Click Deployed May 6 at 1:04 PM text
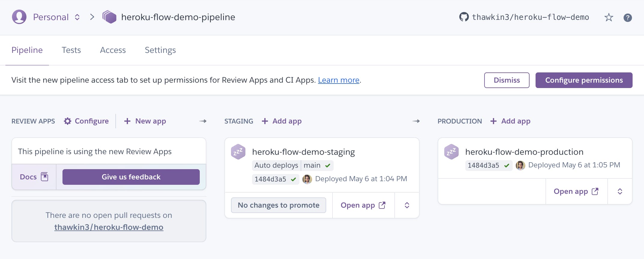The height and width of the screenshot is (259, 644). (361, 179)
